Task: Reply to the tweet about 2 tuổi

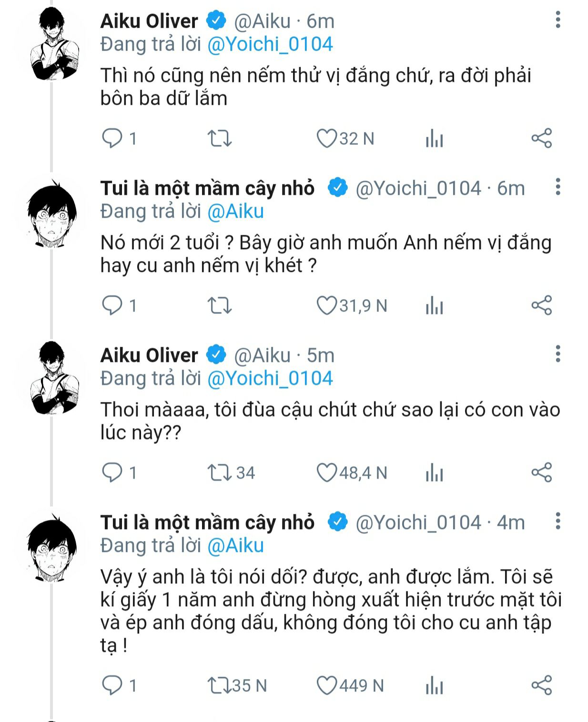Action: click(x=112, y=305)
